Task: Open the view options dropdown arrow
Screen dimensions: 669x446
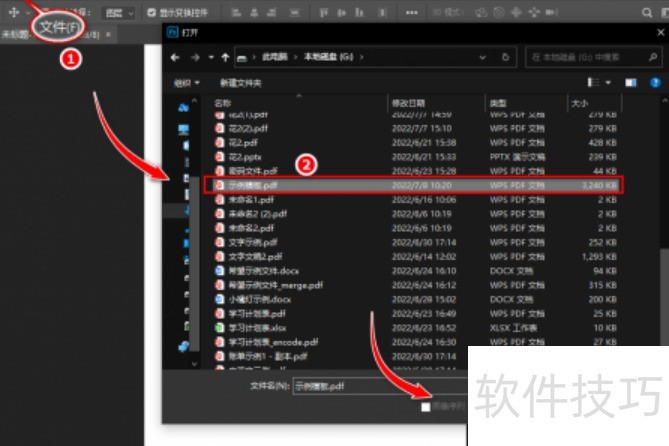Action: (x=608, y=83)
